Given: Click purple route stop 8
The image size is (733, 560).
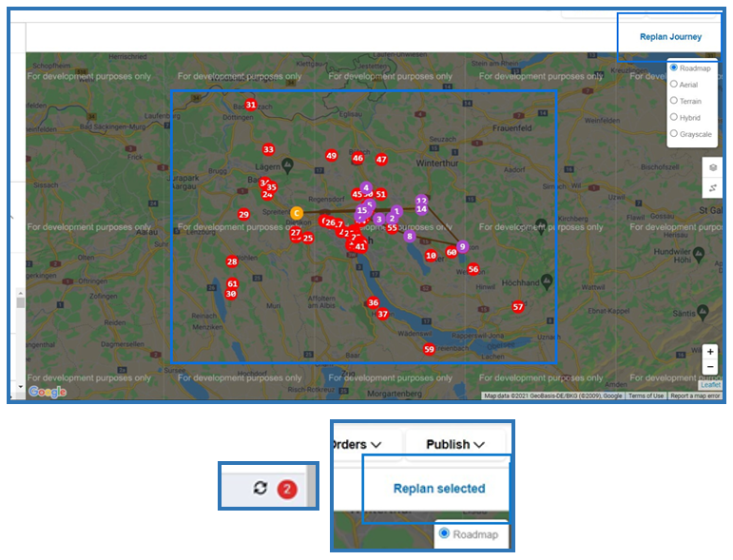Looking at the screenshot, I should [410, 236].
